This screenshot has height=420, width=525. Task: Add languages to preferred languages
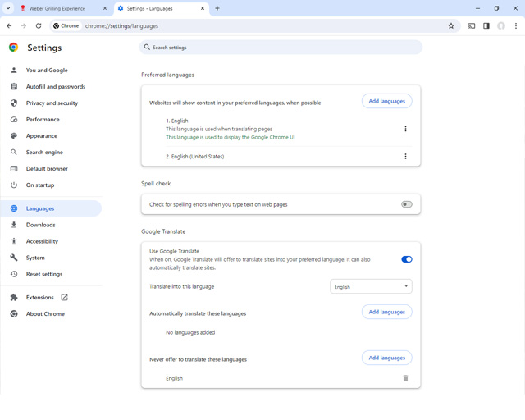[x=386, y=101]
